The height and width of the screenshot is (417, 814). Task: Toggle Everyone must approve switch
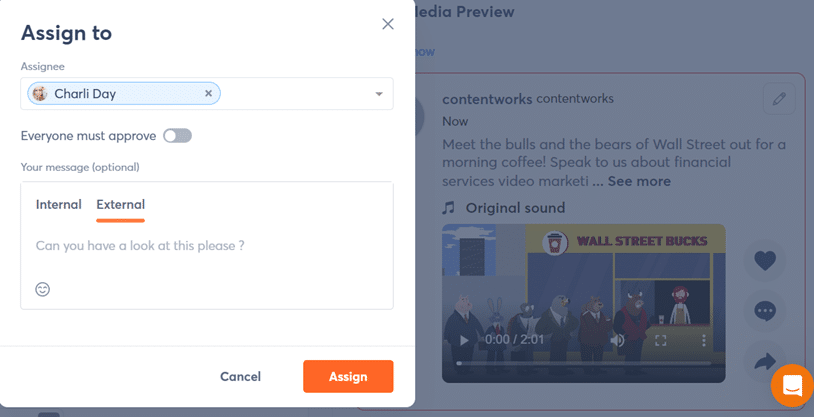[177, 136]
